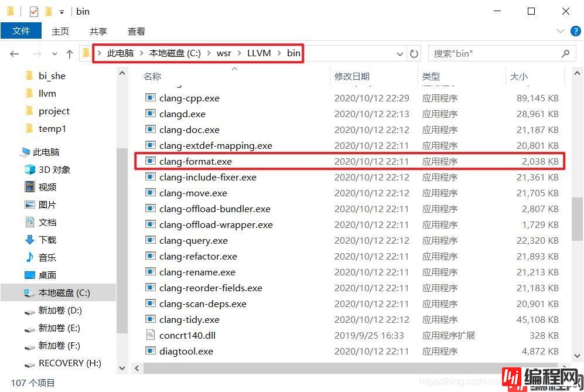Select the clang-tidy.exe file icon
Viewport: 584px width, 392px height.
click(149, 319)
